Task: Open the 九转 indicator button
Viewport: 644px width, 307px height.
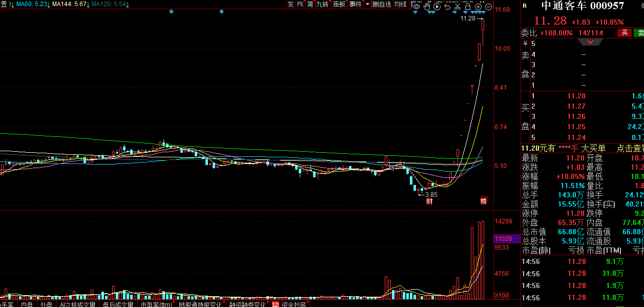Action: [323, 4]
